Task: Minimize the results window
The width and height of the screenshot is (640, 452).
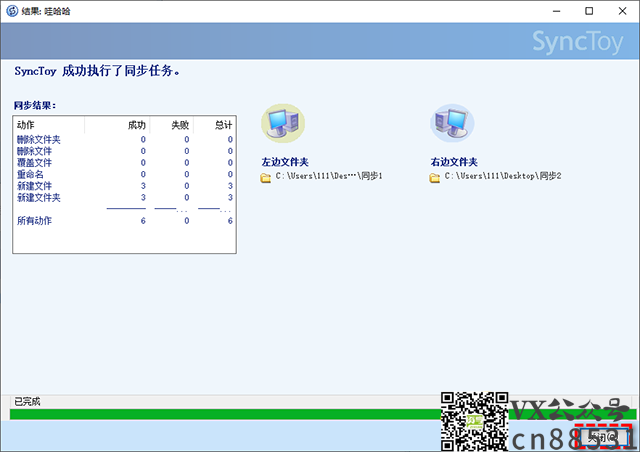Action: coord(556,11)
